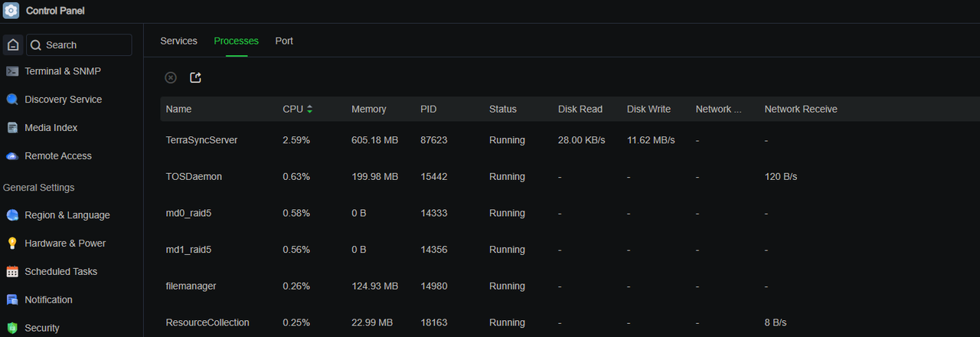Sort by Status column header
Screen dimensions: 980x337
click(503, 110)
